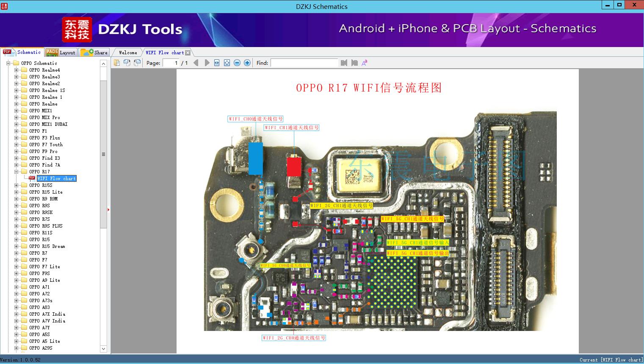Select OPPO Find 7A in the tree
The image size is (644, 364).
click(x=44, y=165)
